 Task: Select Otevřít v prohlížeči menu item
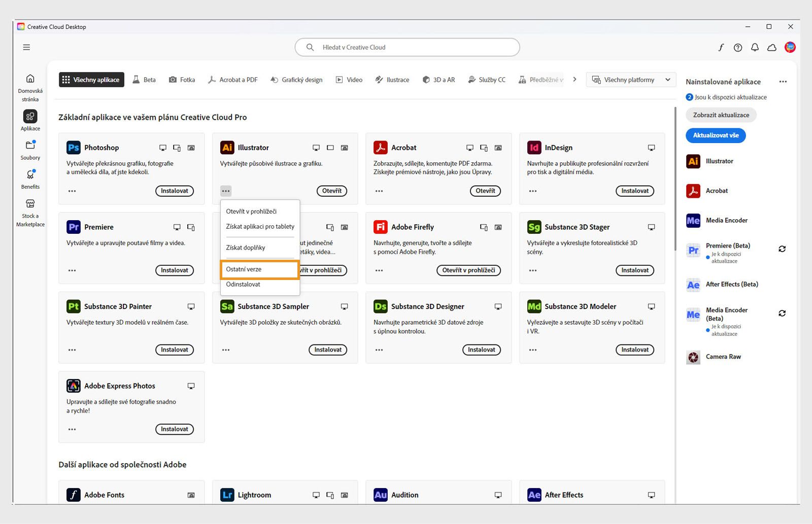pos(260,212)
